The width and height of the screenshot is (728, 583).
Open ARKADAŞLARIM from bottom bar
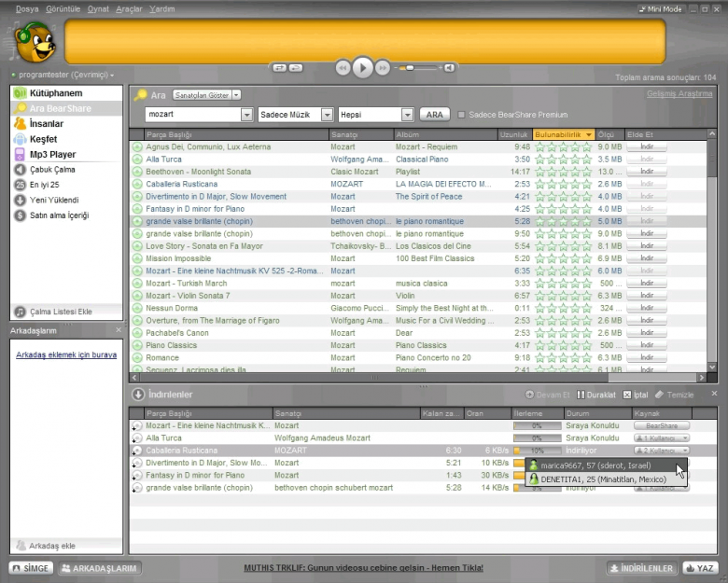[100, 568]
